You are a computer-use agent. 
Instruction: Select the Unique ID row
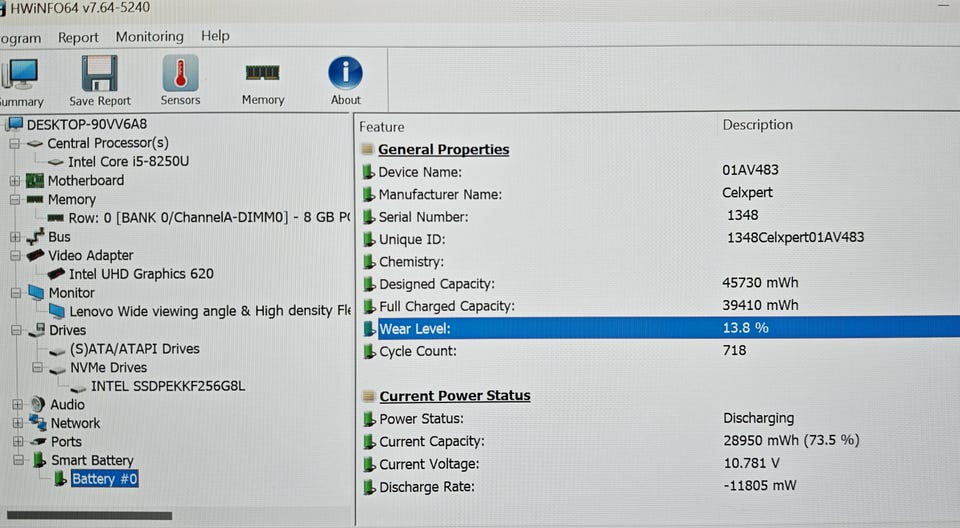660,239
